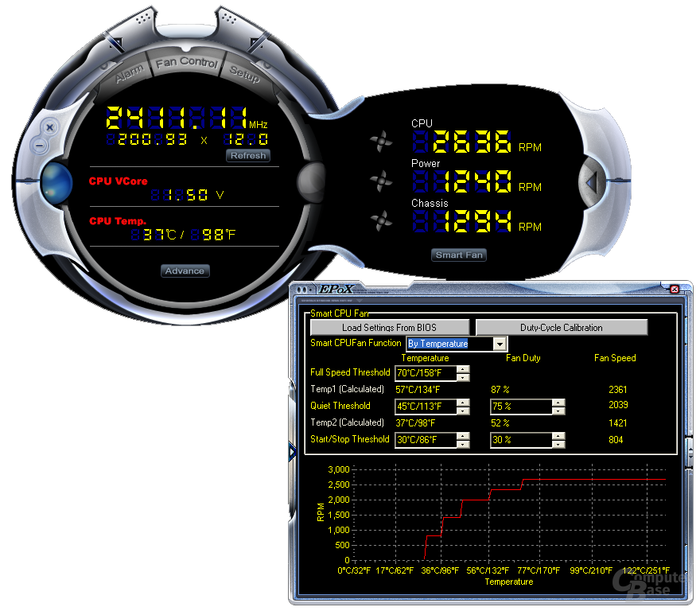This screenshot has width=700, height=611.
Task: Open Smart CPUFan Function dropdown
Action: pos(500,344)
